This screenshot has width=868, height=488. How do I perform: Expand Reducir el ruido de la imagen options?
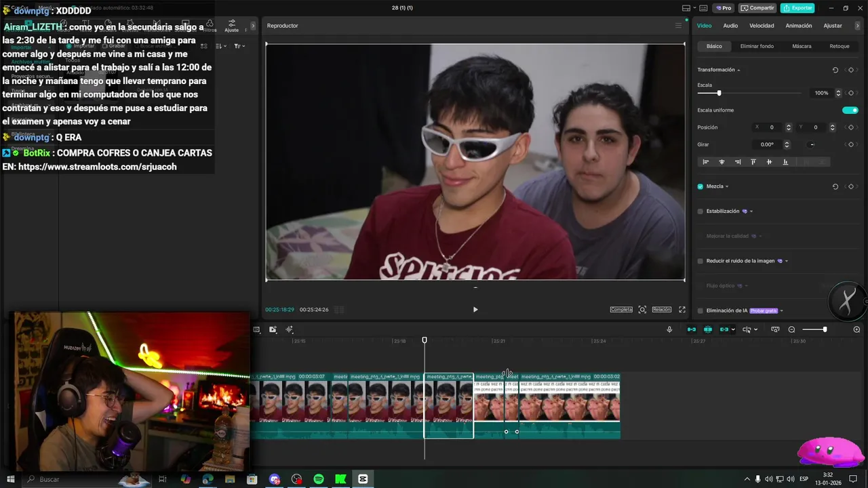coord(787,261)
